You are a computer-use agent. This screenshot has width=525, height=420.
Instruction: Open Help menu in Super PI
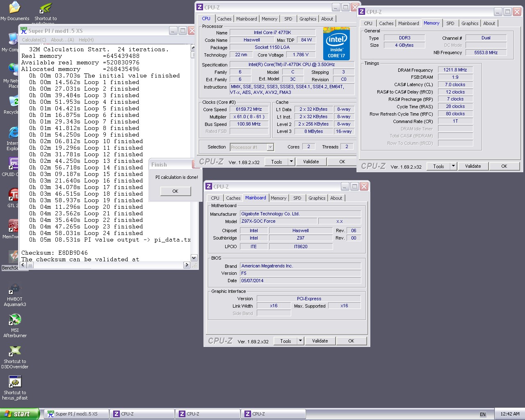click(86, 40)
